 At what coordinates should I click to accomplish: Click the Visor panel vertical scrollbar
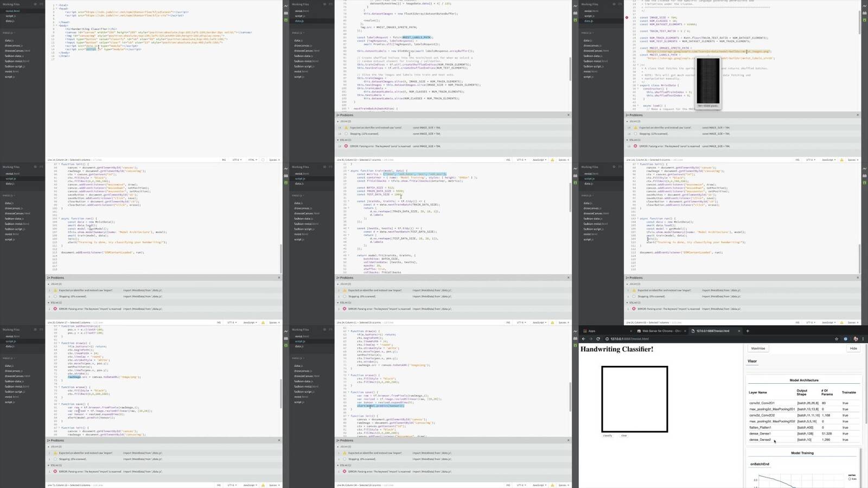tap(866, 383)
